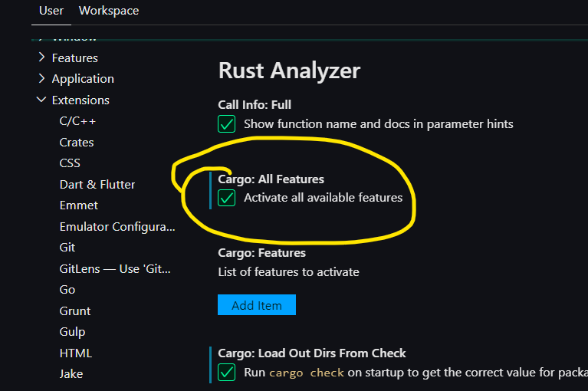588x391 pixels.
Task: Expand the Application settings section
Action: [x=82, y=79]
